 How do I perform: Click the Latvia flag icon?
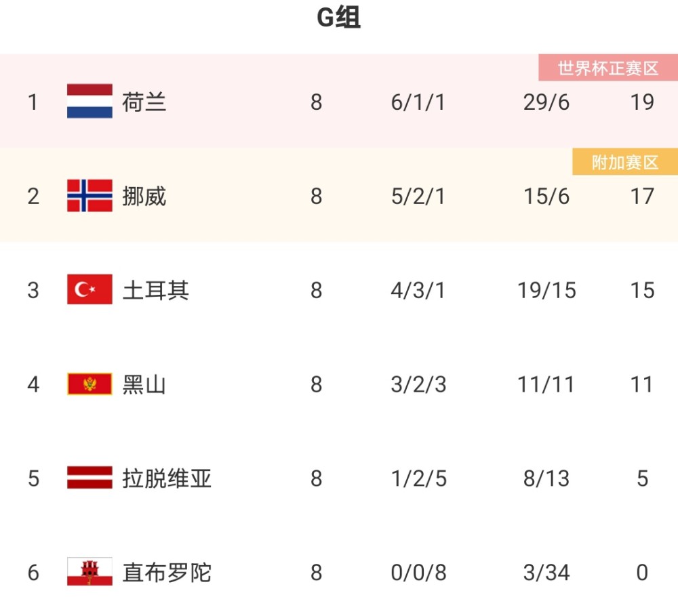pos(89,478)
